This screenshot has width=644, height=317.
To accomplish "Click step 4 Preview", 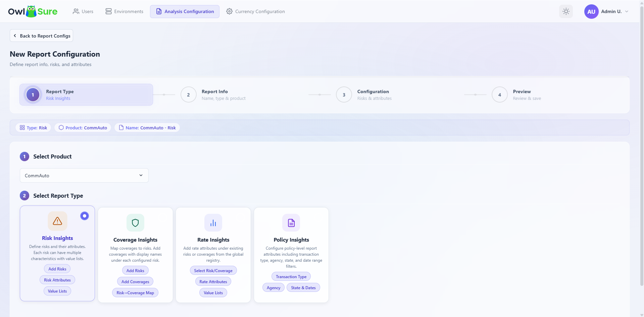I will pos(517,95).
